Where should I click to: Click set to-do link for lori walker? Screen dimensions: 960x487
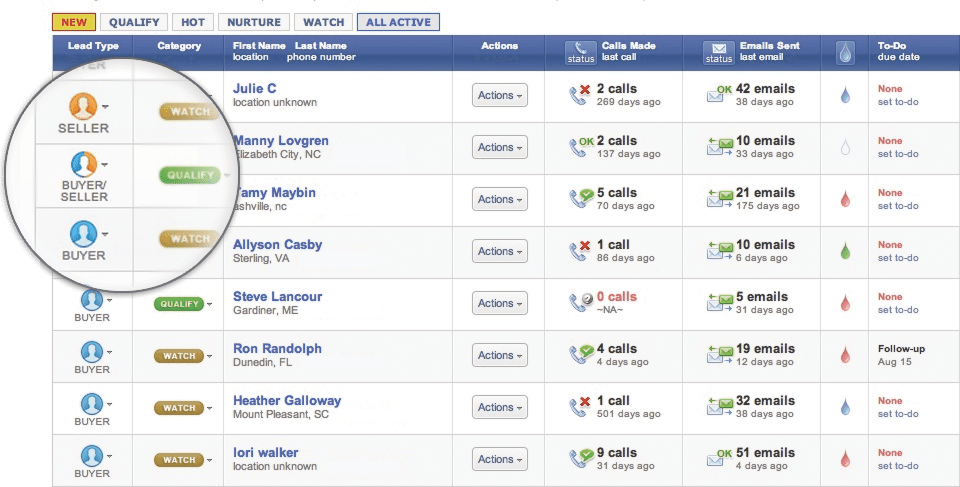tap(898, 466)
